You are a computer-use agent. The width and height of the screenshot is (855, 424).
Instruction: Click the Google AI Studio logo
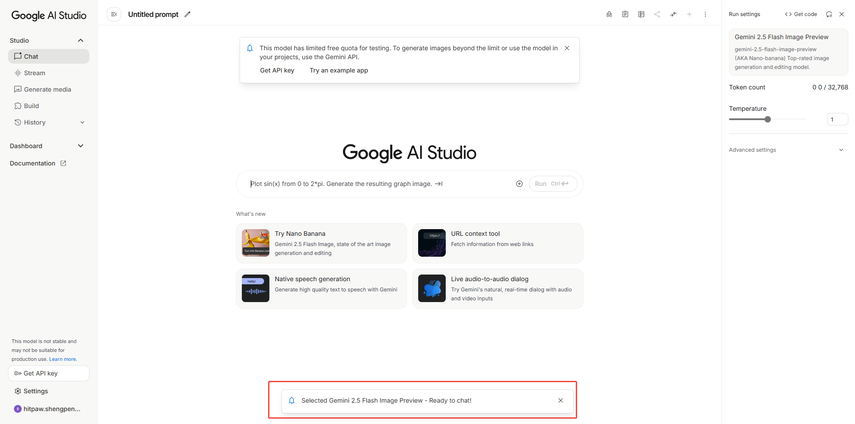[49, 16]
